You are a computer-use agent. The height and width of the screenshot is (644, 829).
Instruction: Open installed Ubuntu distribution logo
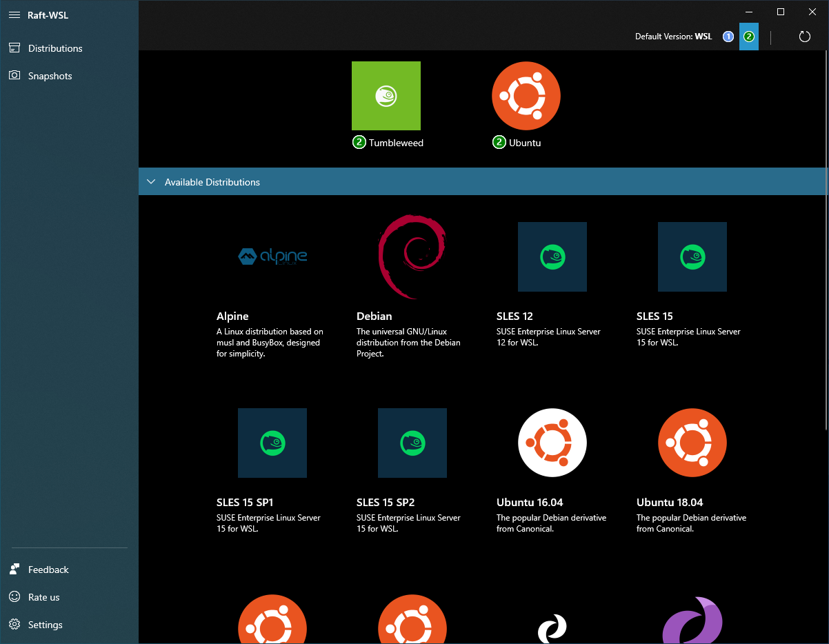click(x=526, y=96)
